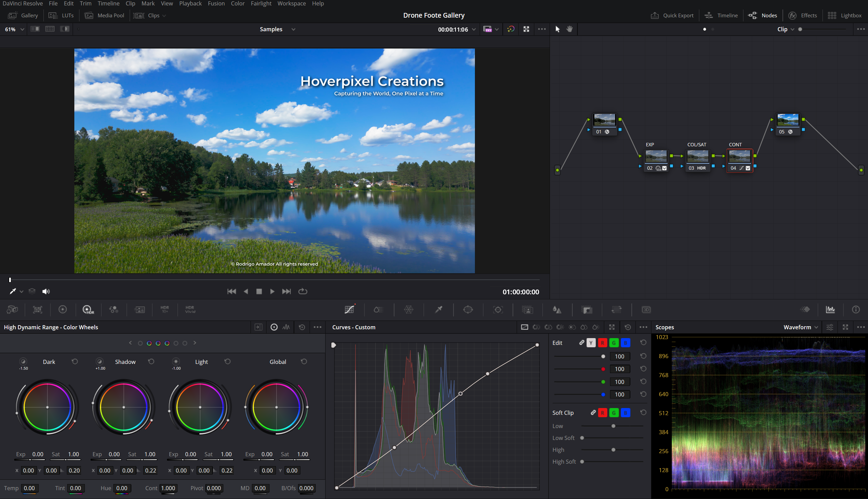Open the Tracker palette

click(x=498, y=310)
